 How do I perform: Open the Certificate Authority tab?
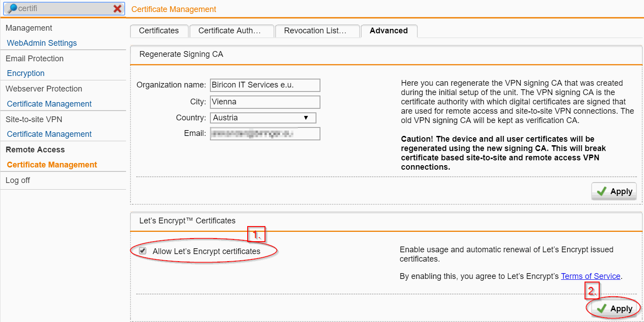coord(229,31)
